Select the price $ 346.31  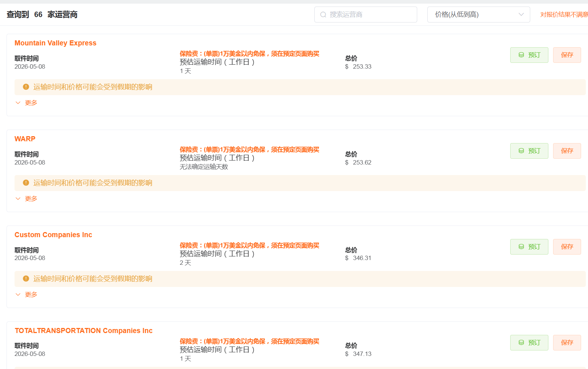[x=358, y=258]
